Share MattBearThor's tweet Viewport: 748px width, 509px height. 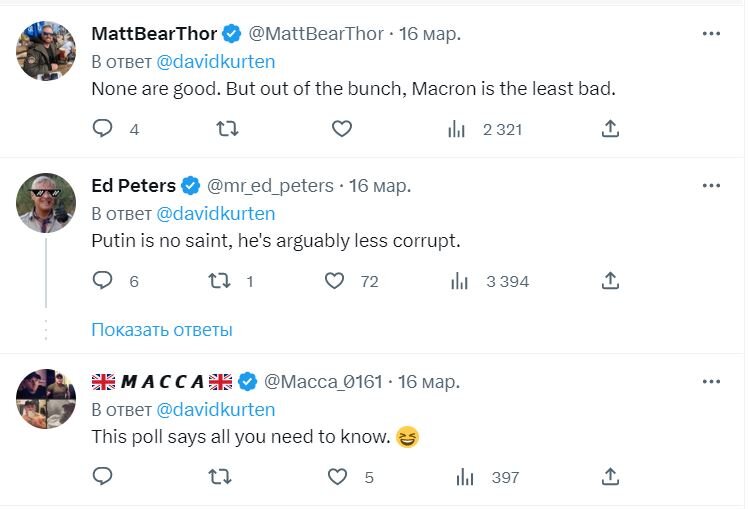(x=610, y=128)
